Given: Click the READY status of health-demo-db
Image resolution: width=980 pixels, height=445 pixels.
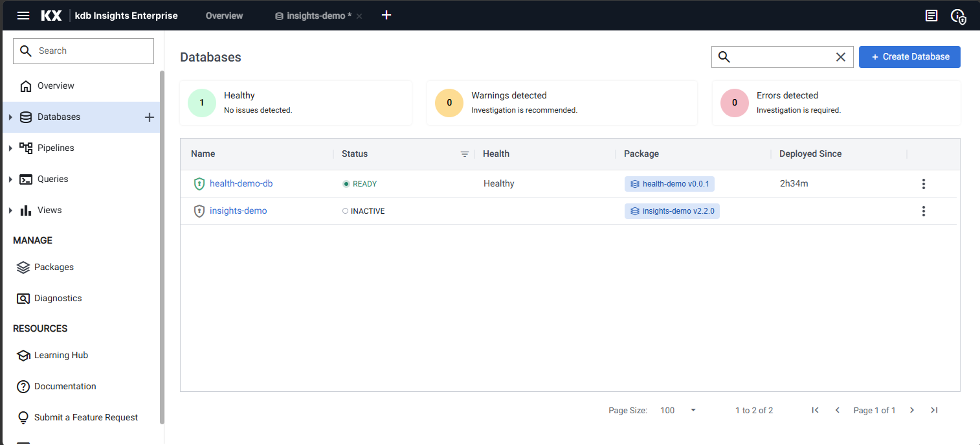Looking at the screenshot, I should tap(360, 184).
